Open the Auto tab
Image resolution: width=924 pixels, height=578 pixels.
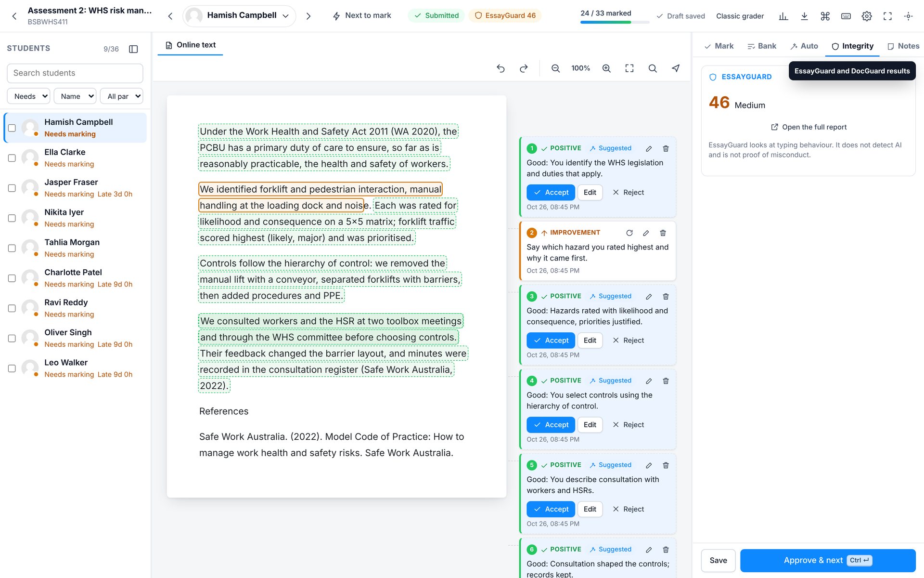coord(804,46)
